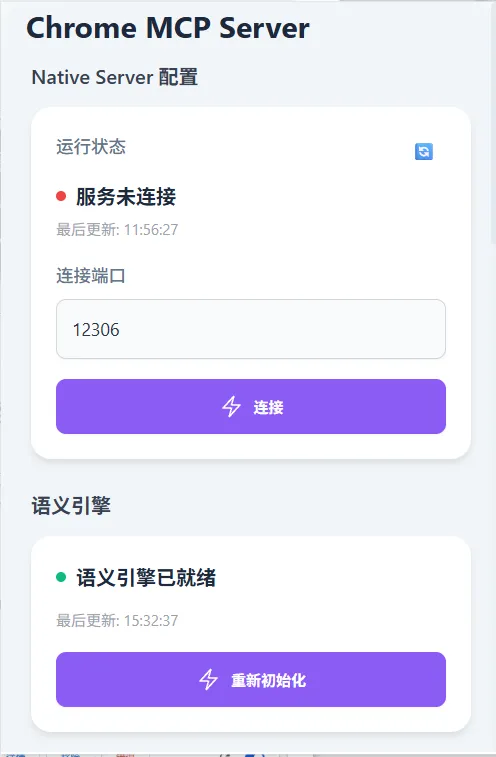Click the lightning icon beside 重新初始化
The width and height of the screenshot is (496, 757).
[x=209, y=679]
